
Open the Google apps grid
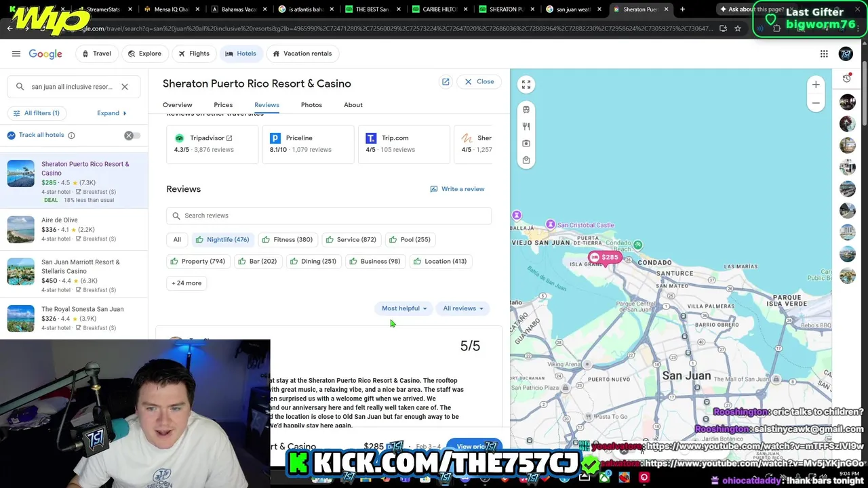tap(824, 54)
